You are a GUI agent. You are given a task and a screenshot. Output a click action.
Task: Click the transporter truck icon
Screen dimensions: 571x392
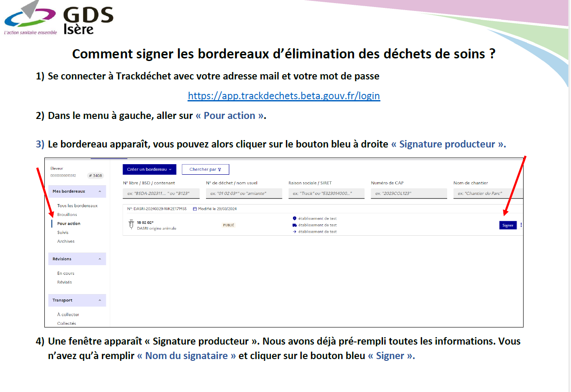[x=294, y=225]
